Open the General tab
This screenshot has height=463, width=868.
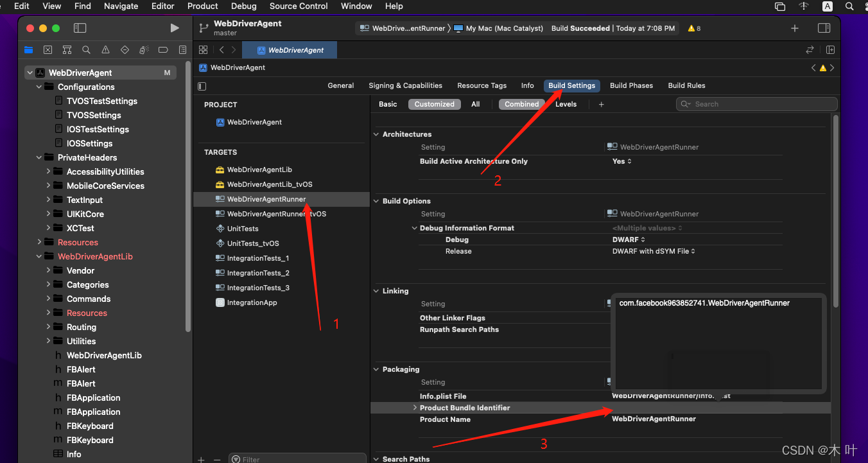pyautogui.click(x=341, y=85)
